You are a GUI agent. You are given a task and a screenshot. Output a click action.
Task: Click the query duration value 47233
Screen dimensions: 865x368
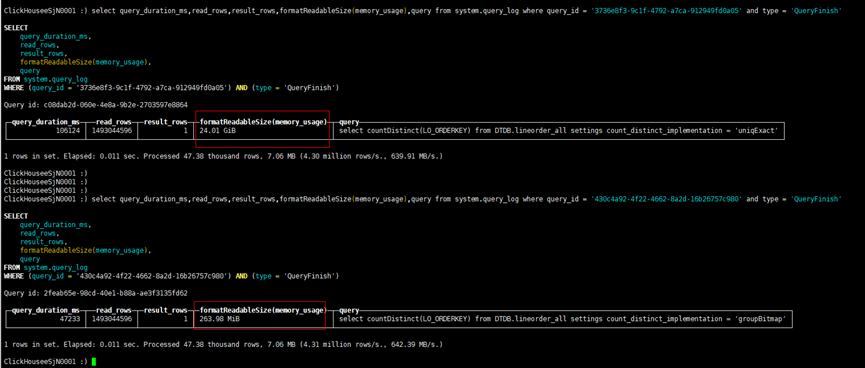[x=70, y=319]
